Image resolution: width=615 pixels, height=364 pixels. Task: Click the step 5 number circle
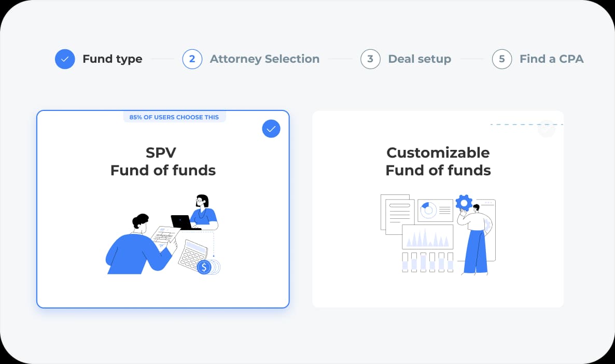(502, 59)
